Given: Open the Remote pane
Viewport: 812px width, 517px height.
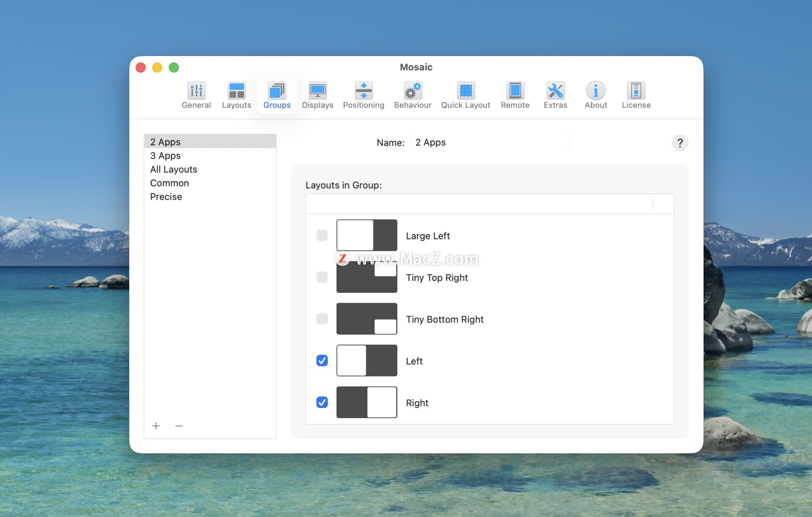Looking at the screenshot, I should 515,96.
